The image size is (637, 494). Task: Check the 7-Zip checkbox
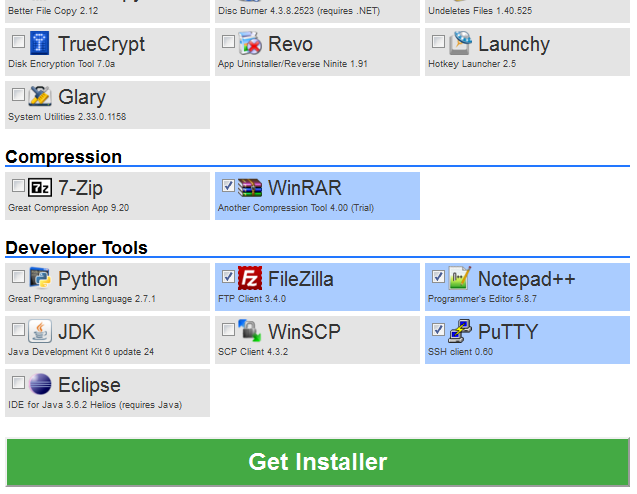18,186
